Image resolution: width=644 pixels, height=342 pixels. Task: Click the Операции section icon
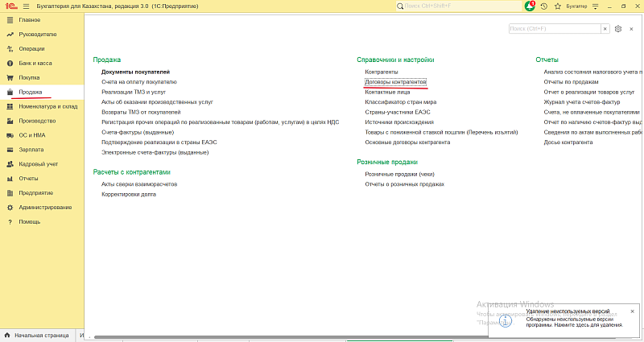[x=10, y=49]
